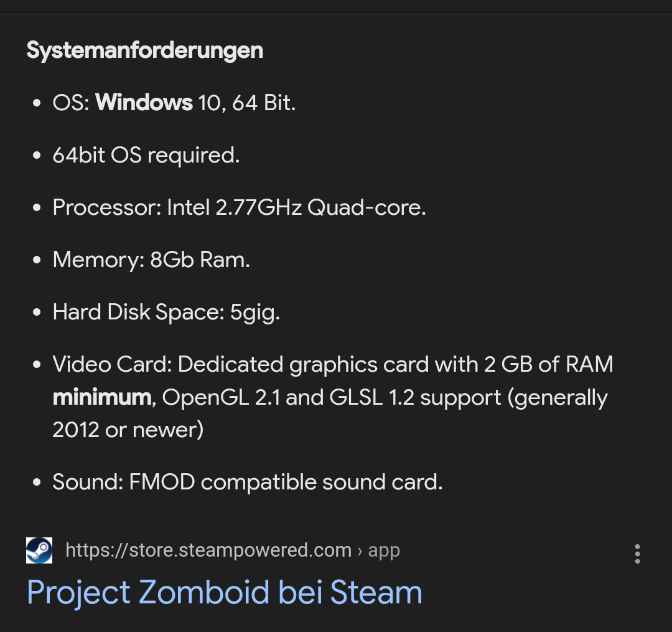
Task: Click the OS Windows 10 bullet line
Action: pyautogui.click(x=174, y=102)
